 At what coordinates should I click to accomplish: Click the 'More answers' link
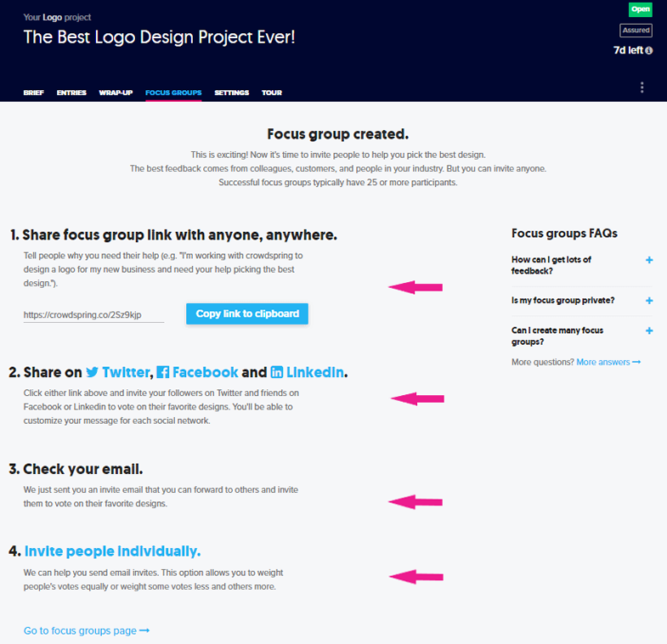[608, 362]
